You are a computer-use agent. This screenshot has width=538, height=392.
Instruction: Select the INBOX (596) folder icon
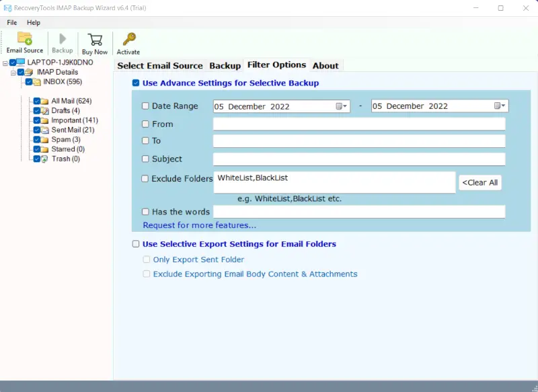37,82
